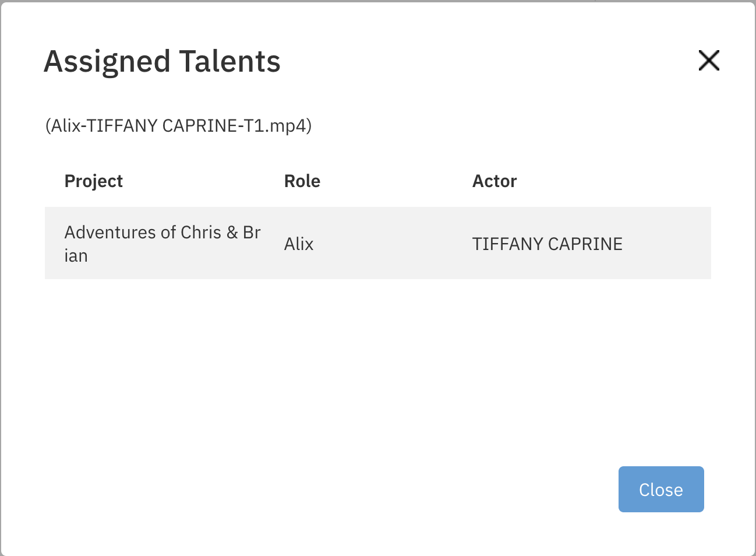Click "Adventures" in the project name
Screen dimensions: 756x556
(x=111, y=233)
